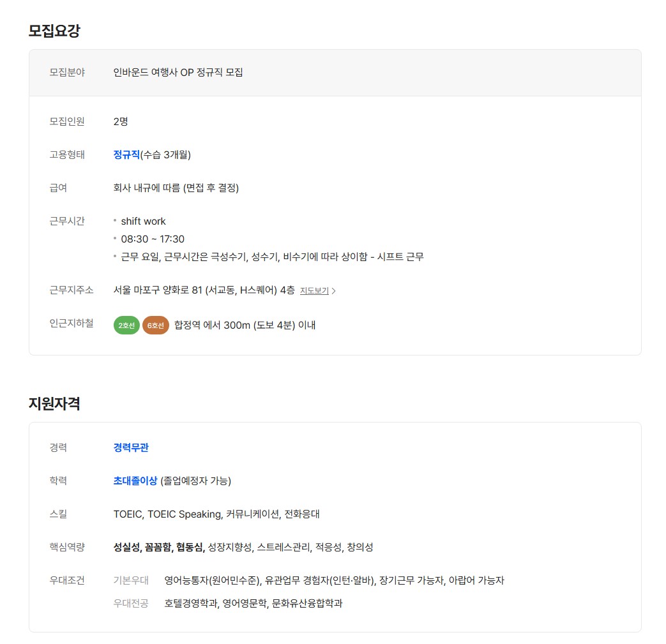Viewport: 666px width, 644px height.
Task: Click the 기본우대 preference label
Action: [131, 580]
